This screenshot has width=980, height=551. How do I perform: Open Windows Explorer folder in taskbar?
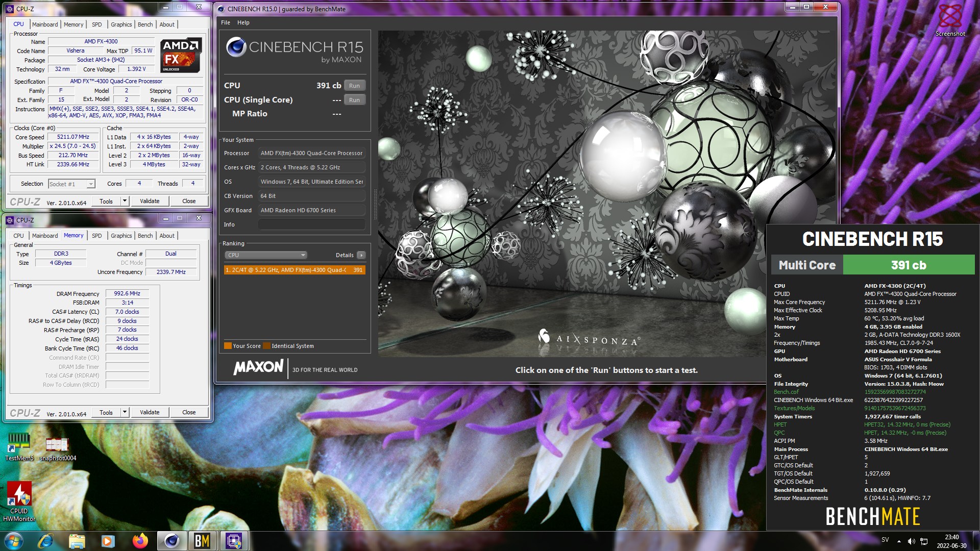tap(77, 541)
